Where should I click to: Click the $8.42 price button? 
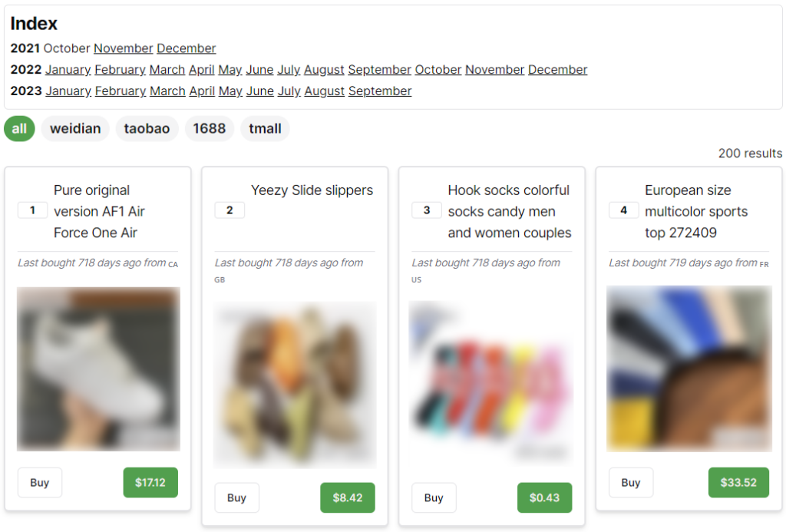tap(348, 497)
